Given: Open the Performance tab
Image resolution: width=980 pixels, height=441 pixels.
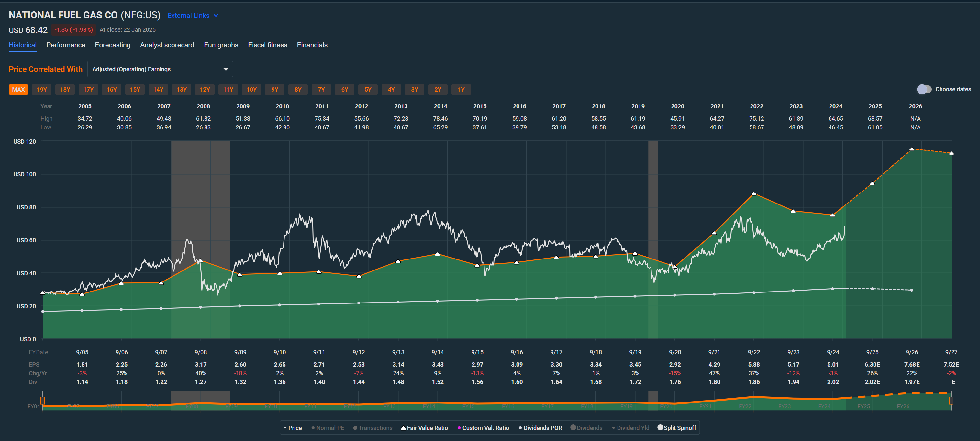Looking at the screenshot, I should click(66, 45).
